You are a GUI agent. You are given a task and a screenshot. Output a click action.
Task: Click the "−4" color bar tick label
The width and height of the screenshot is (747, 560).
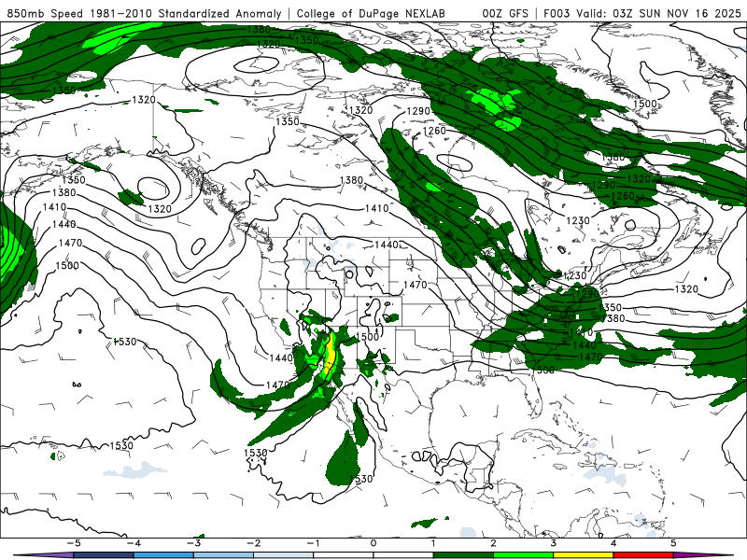point(134,543)
